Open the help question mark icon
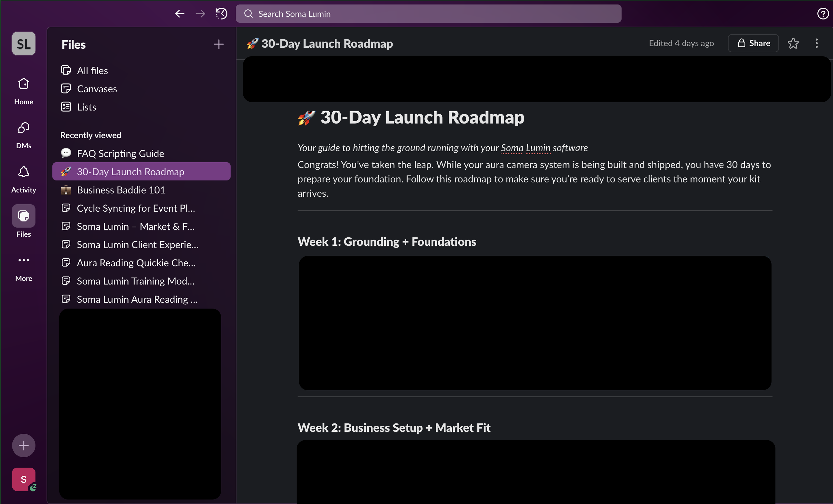Image resolution: width=833 pixels, height=504 pixels. (x=823, y=14)
